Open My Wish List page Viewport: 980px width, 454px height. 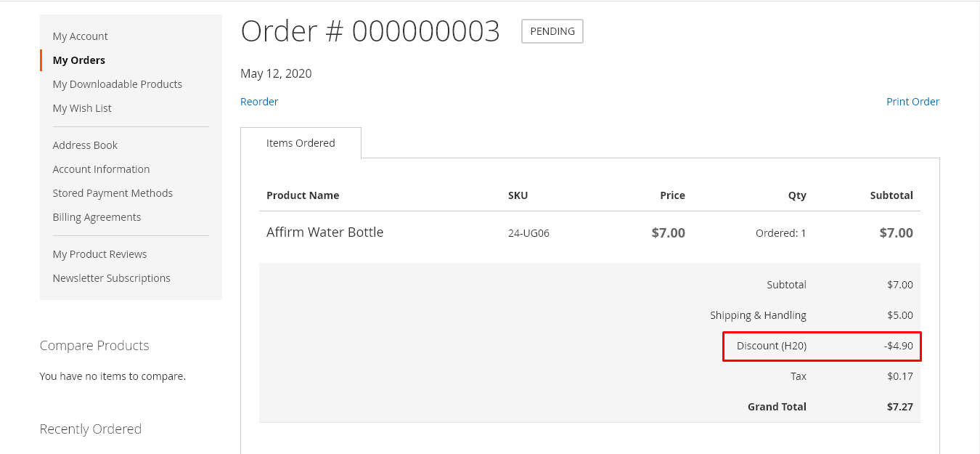(x=82, y=108)
